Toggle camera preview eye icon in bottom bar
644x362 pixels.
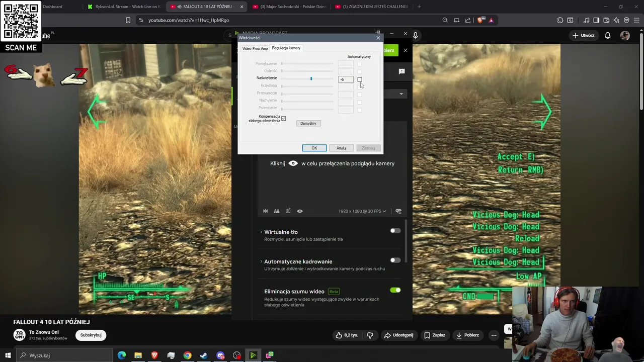point(300,211)
